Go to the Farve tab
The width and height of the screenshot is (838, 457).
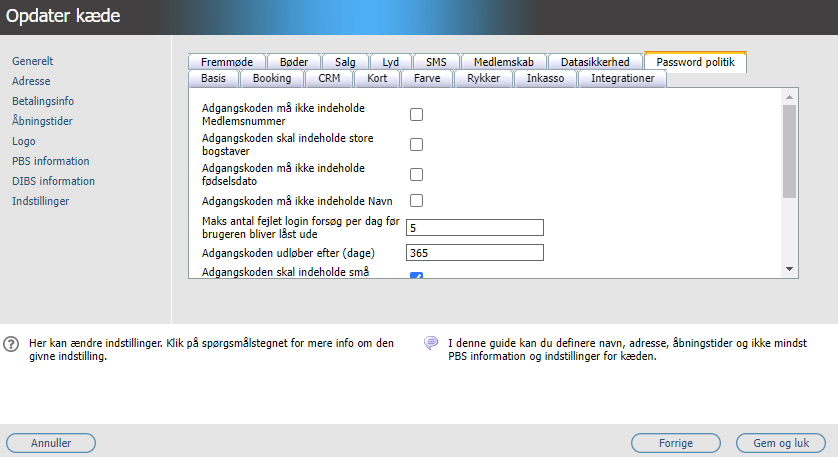tap(427, 79)
